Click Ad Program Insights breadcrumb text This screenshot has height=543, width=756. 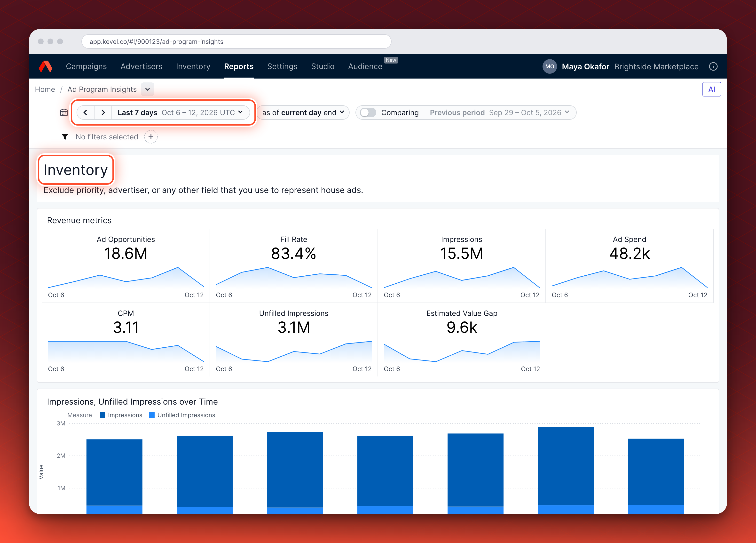coord(102,89)
